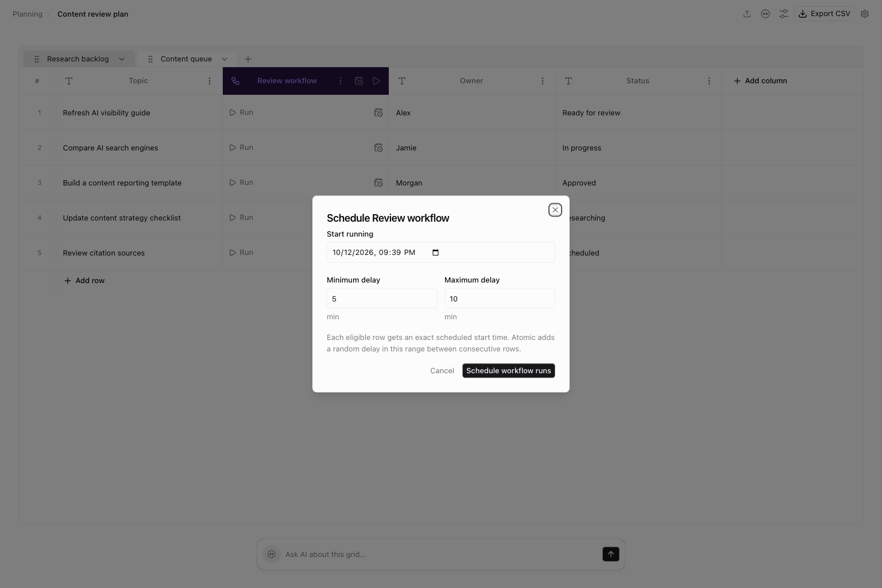
Task: Open the settings gear in top bar
Action: [865, 14]
